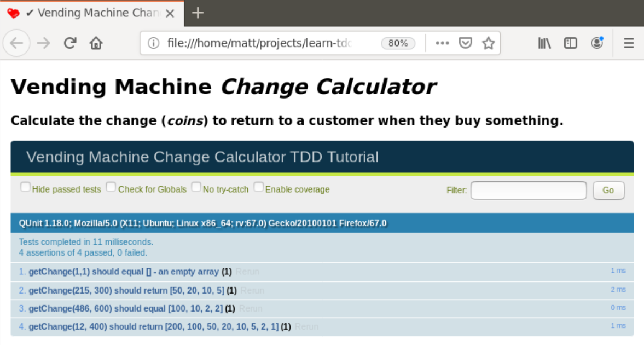644x345 pixels.
Task: Save page to Pocket
Action: point(465,43)
